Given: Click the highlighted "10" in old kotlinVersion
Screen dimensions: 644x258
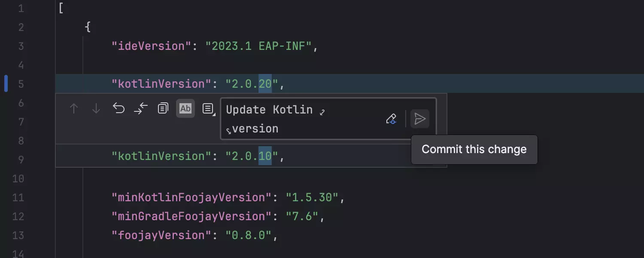Looking at the screenshot, I should pyautogui.click(x=265, y=156).
